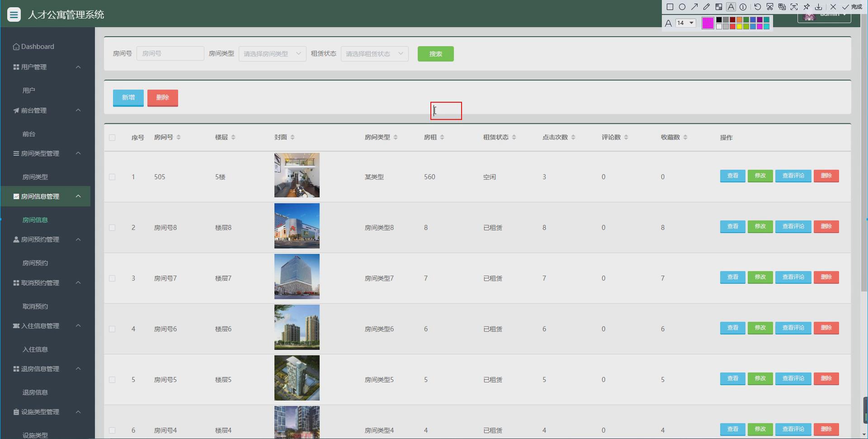The width and height of the screenshot is (868, 439).
Task: Select the text annotation tool
Action: 731,7
